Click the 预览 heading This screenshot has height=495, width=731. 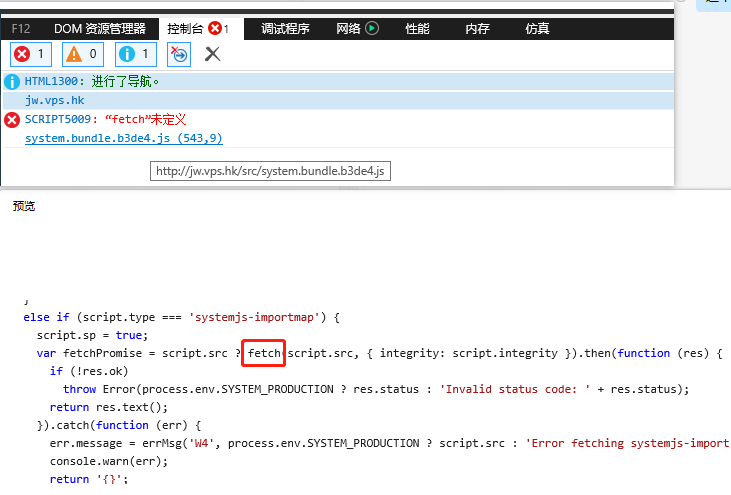point(24,206)
